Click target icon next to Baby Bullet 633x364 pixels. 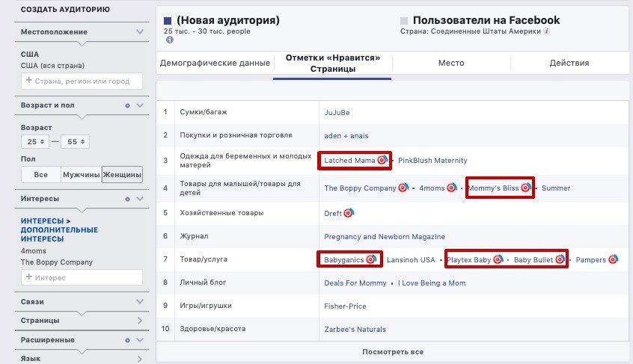point(560,259)
